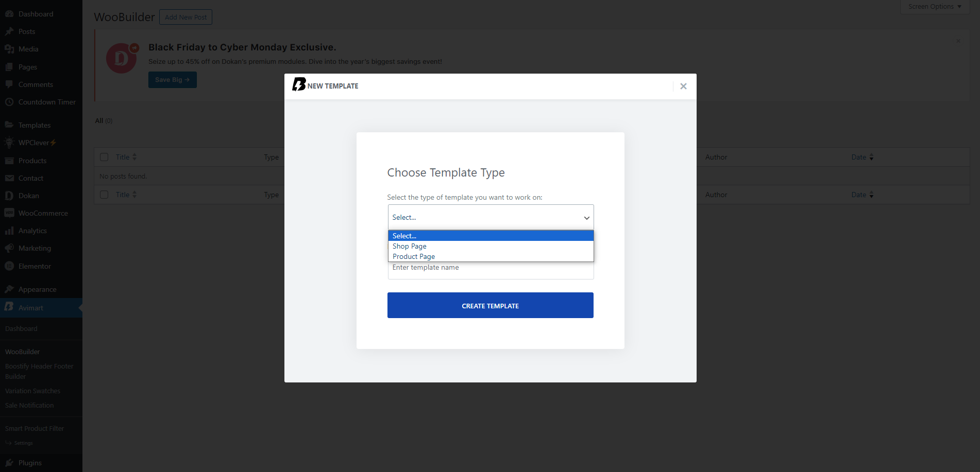
Task: Click the Dokan logo icon in sidebar
Action: pyautogui.click(x=9, y=196)
